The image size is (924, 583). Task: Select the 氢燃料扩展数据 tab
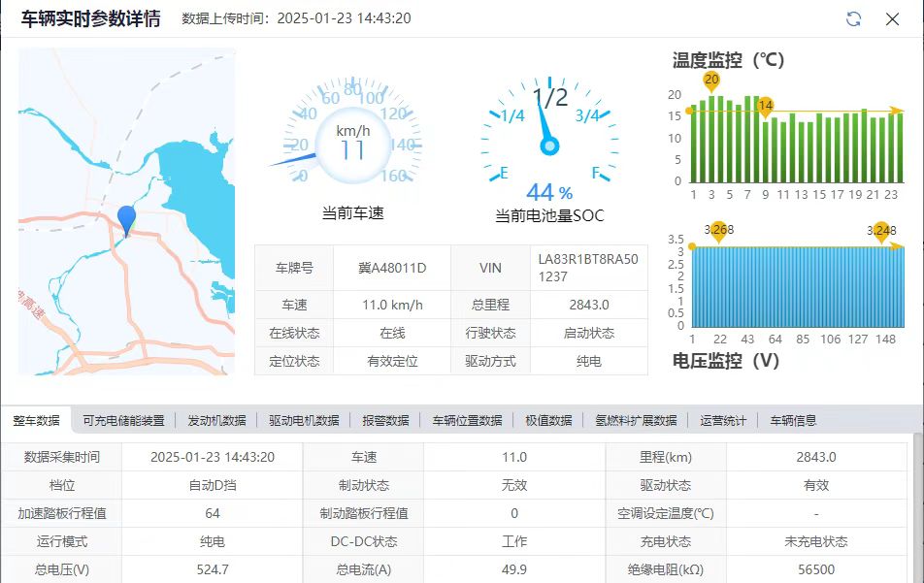[636, 421]
